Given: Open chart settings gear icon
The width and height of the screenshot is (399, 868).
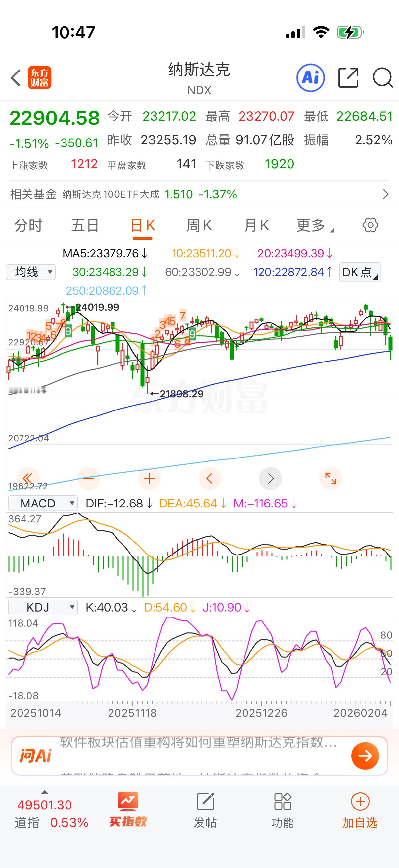Looking at the screenshot, I should [370, 225].
